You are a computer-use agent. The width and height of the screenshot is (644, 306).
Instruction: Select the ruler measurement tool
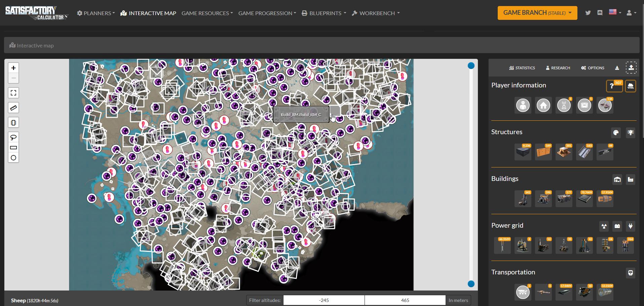pyautogui.click(x=13, y=108)
